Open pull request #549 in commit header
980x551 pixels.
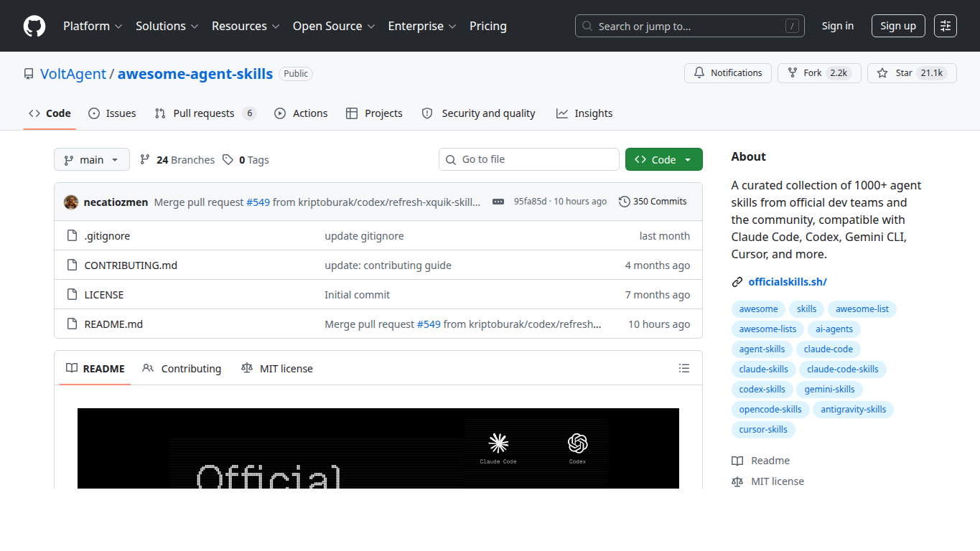point(258,202)
